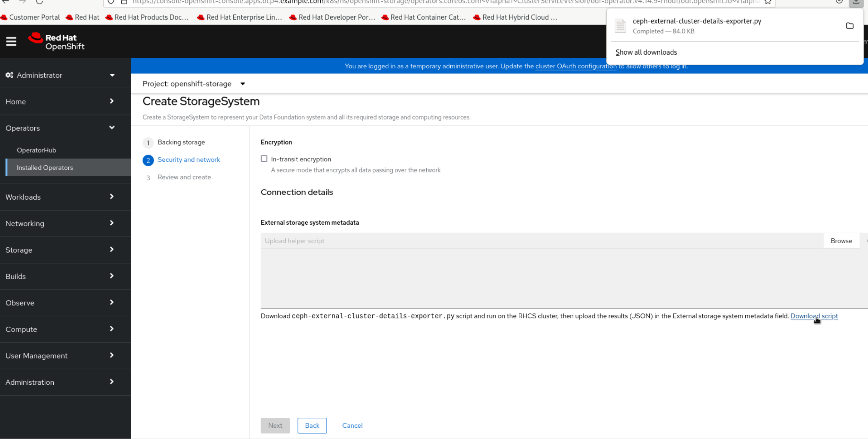Select OperatorHub in the sidebar
This screenshot has width=868, height=439.
pyautogui.click(x=36, y=150)
